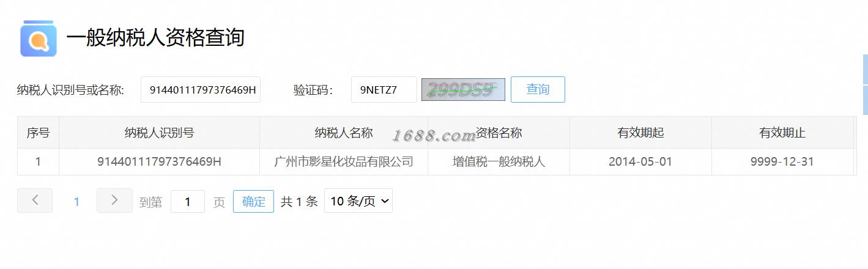
Task: Go to next page arrow
Action: [x=114, y=201]
